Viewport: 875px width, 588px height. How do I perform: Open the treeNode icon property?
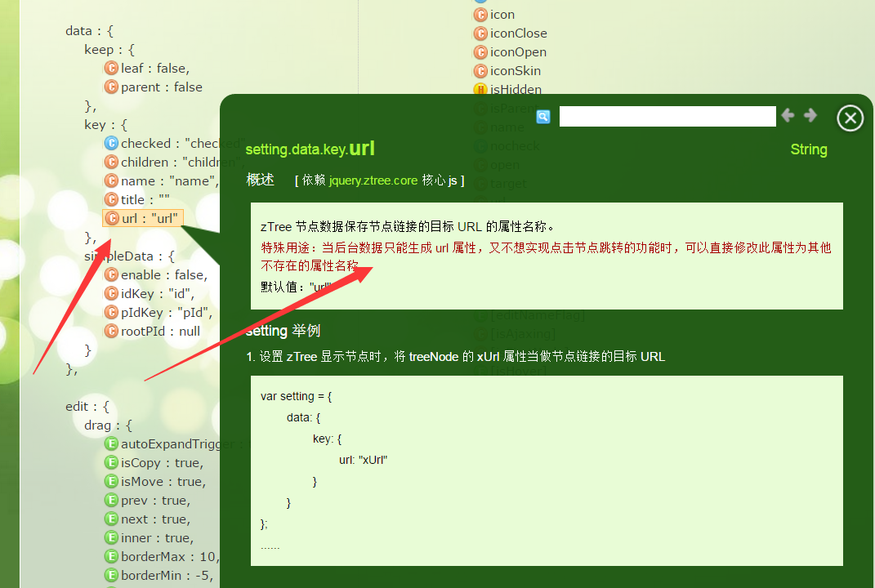[494, 15]
